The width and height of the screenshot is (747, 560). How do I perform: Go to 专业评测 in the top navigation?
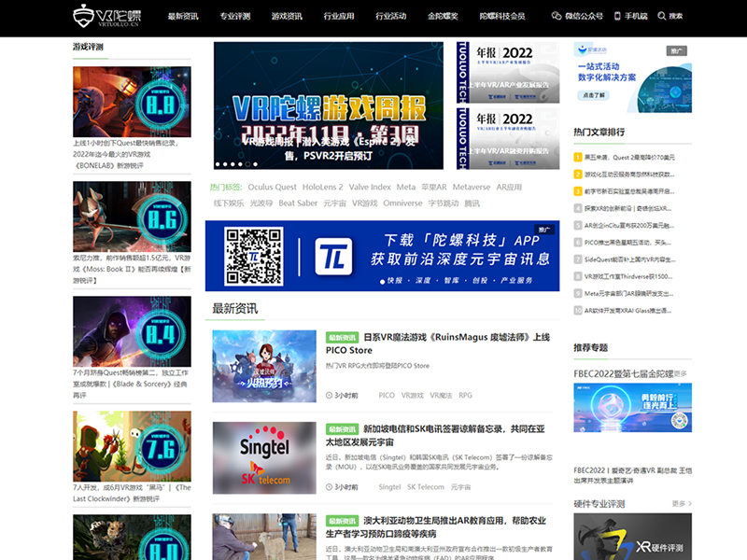pos(235,16)
